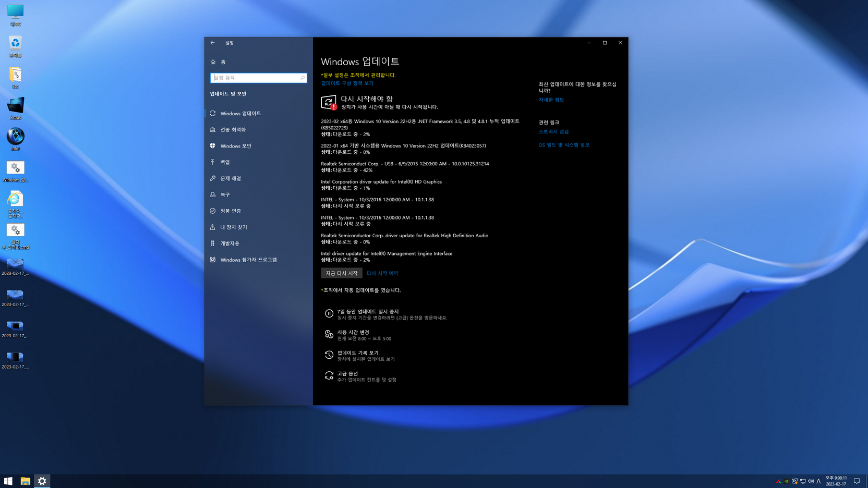Click the volume icon in system tray
Screen dimensions: 868x488
[811, 481]
